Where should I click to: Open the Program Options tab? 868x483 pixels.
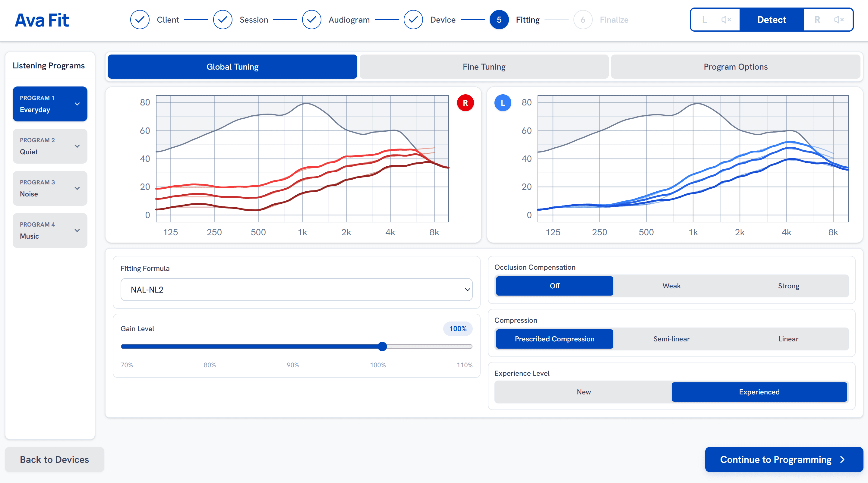tap(736, 67)
